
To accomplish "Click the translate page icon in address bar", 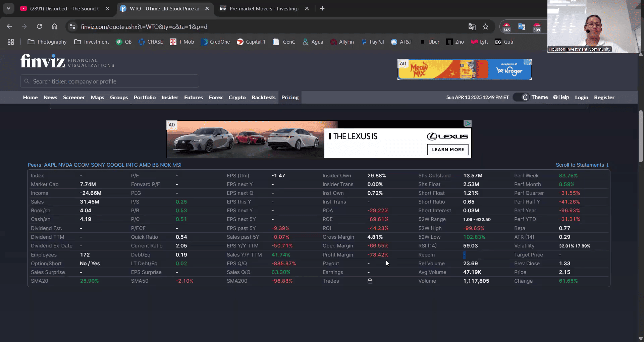I will 472,27.
